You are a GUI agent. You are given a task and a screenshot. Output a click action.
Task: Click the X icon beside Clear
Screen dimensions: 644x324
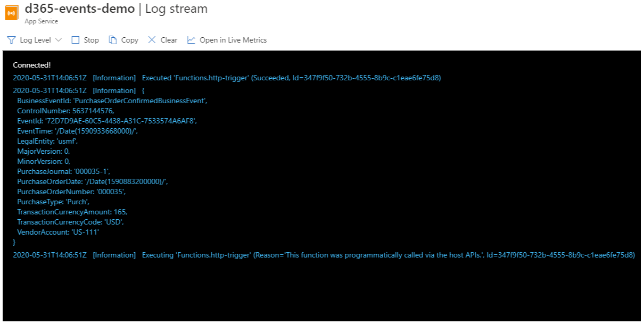[152, 40]
